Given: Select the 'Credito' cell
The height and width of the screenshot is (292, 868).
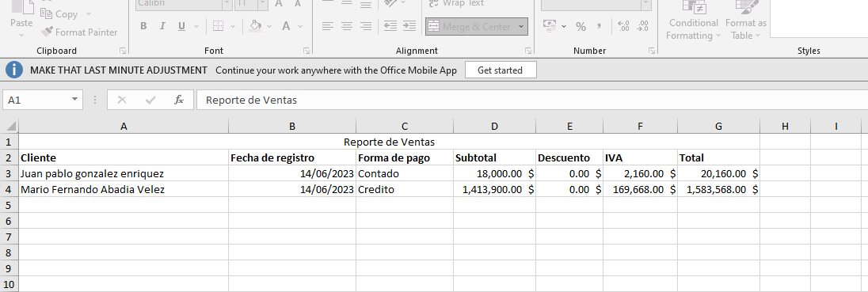Looking at the screenshot, I should tap(405, 189).
